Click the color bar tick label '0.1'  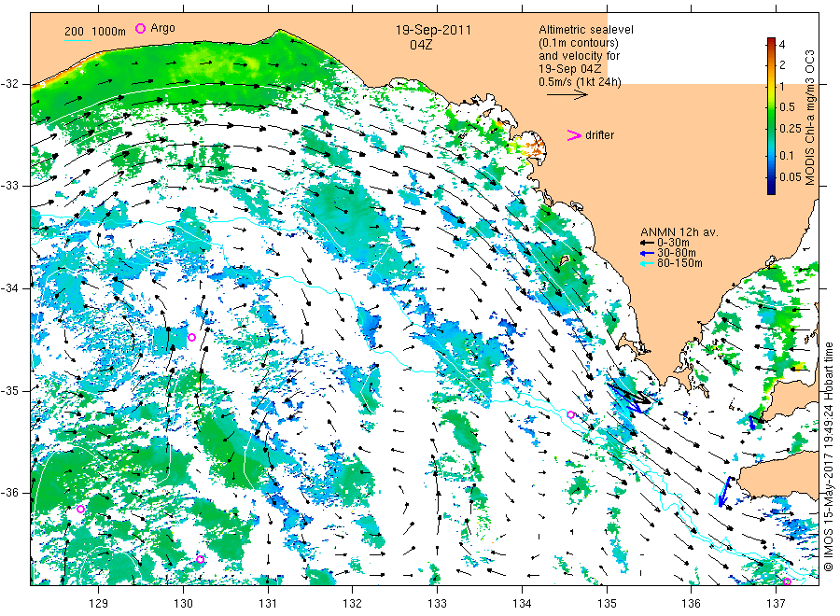(x=787, y=156)
